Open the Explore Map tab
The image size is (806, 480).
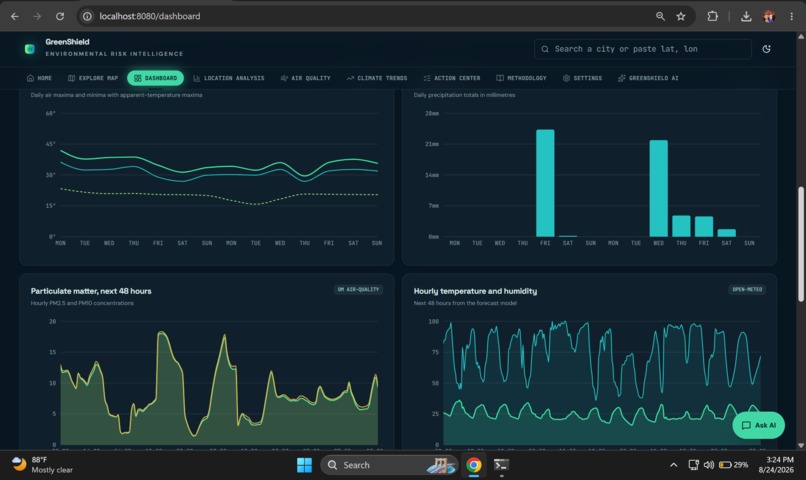93,78
